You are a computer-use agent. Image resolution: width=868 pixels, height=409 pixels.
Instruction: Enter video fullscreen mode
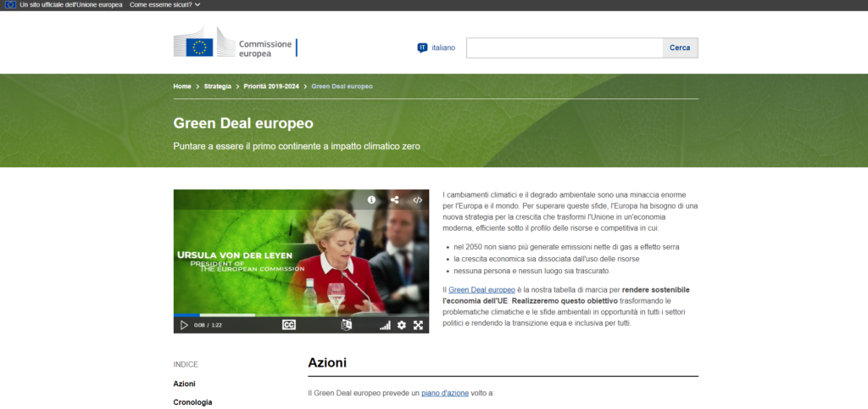[419, 325]
